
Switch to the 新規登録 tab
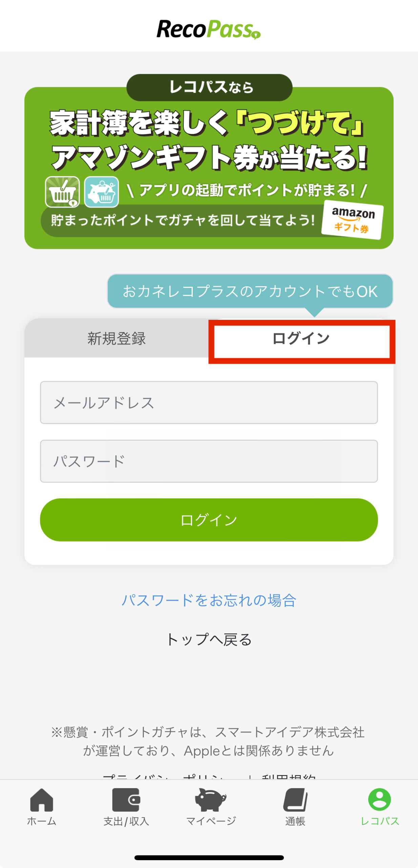tap(117, 338)
